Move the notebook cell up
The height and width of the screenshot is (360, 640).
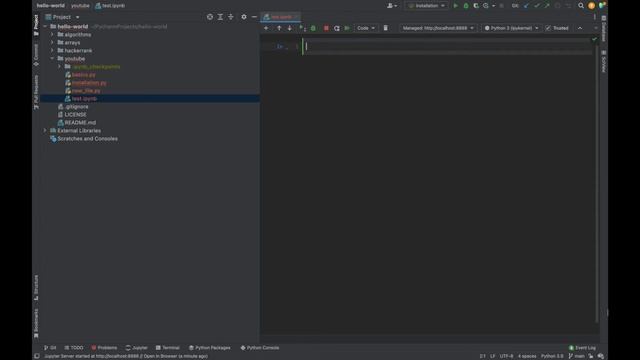pos(279,28)
